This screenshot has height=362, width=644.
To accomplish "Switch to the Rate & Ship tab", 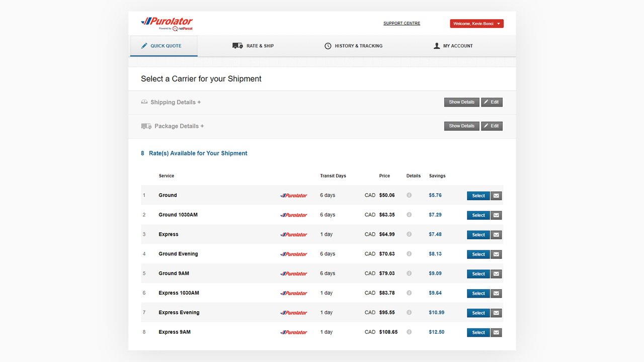I will (253, 46).
